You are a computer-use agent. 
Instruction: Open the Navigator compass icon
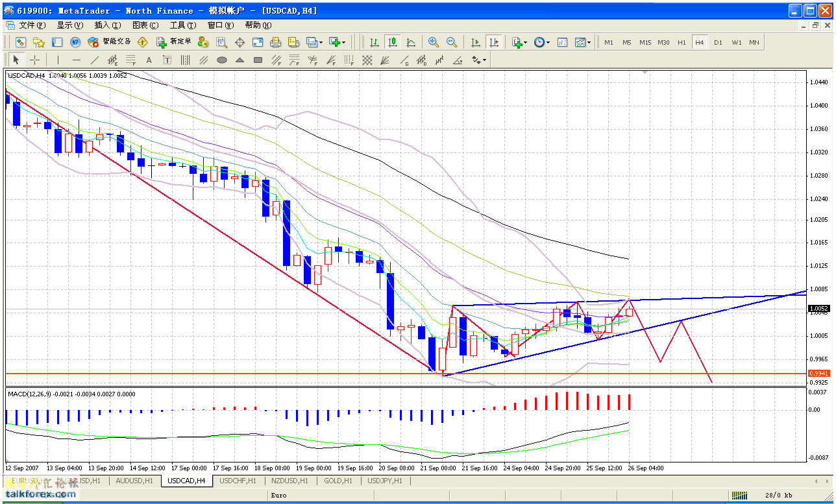(75, 42)
